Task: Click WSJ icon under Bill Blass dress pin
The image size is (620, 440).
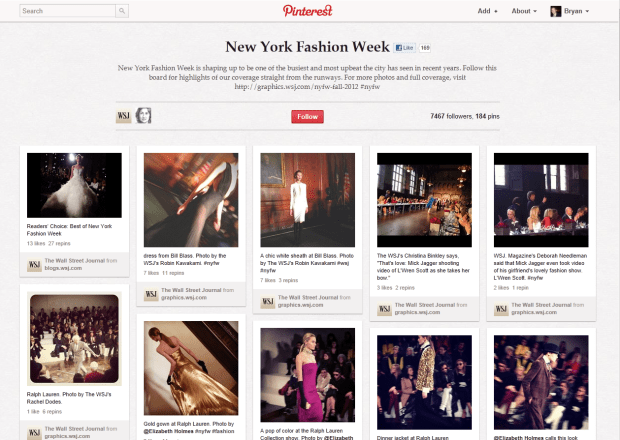Action: pos(151,294)
